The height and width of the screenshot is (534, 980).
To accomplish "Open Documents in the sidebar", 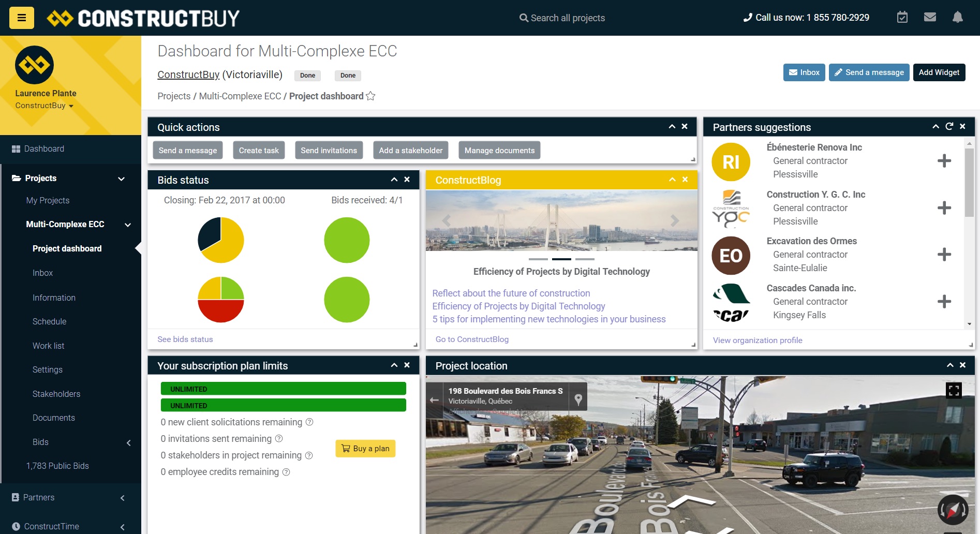I will 54,418.
